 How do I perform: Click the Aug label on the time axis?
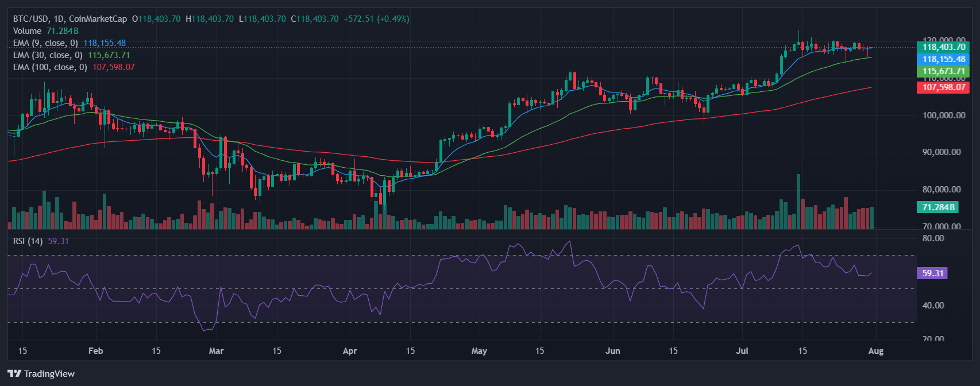tap(875, 351)
